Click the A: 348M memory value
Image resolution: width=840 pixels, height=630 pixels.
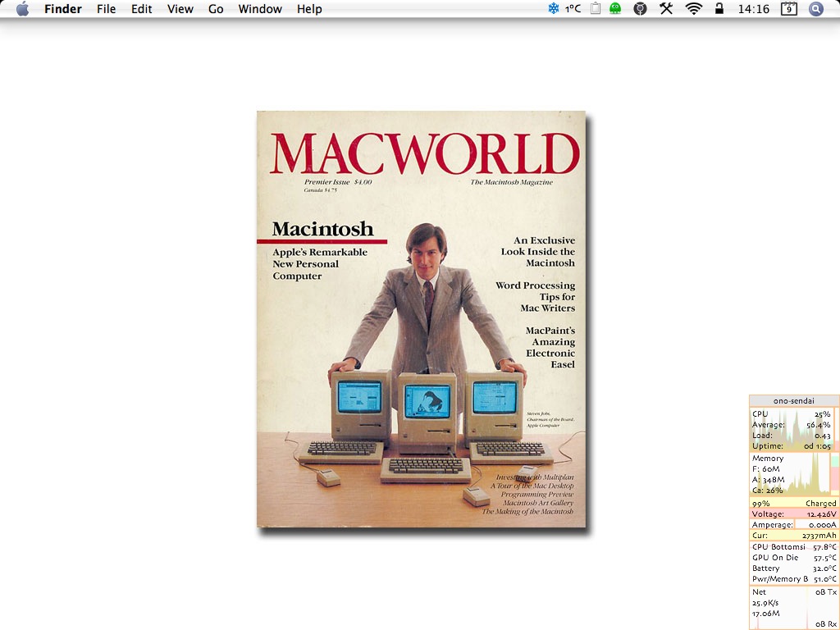[768, 480]
